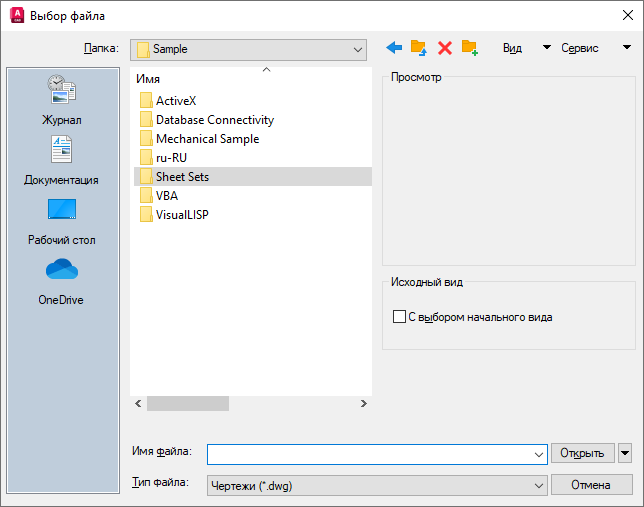Go up one folder level icon
Screen dimensions: 644x507
point(419,48)
